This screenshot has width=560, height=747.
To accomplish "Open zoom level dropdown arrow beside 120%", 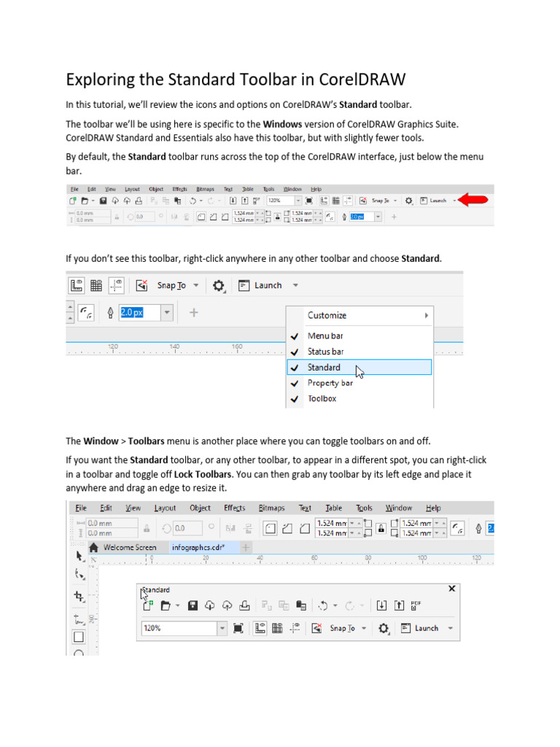I will pyautogui.click(x=222, y=628).
